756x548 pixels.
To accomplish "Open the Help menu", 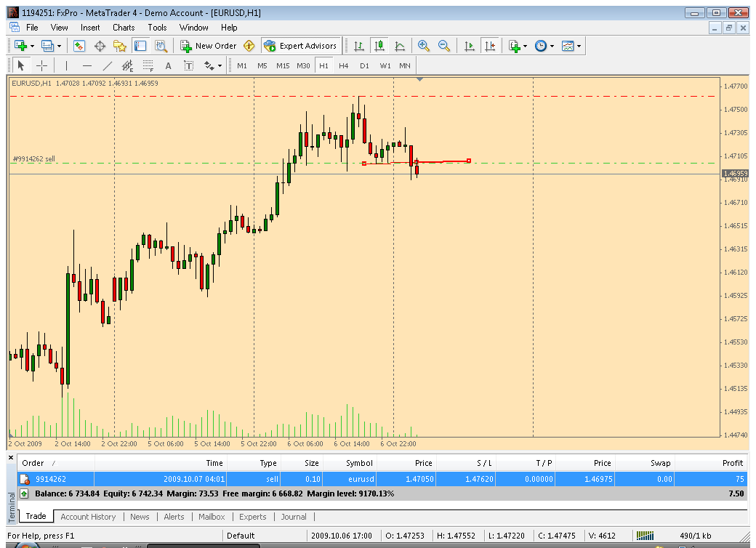I will [229, 28].
